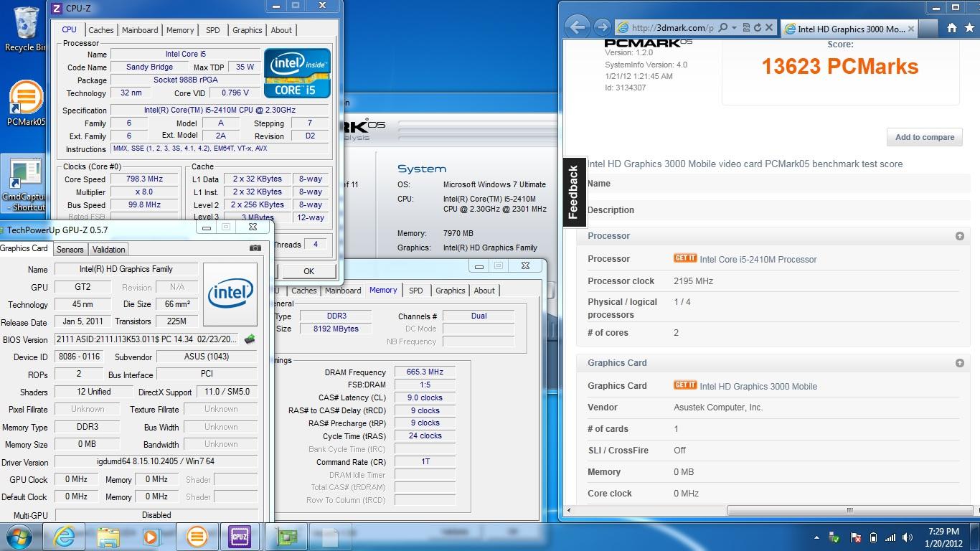The image size is (980, 551).
Task: Switch to GPU-Z in the taskbar
Action: click(x=286, y=537)
